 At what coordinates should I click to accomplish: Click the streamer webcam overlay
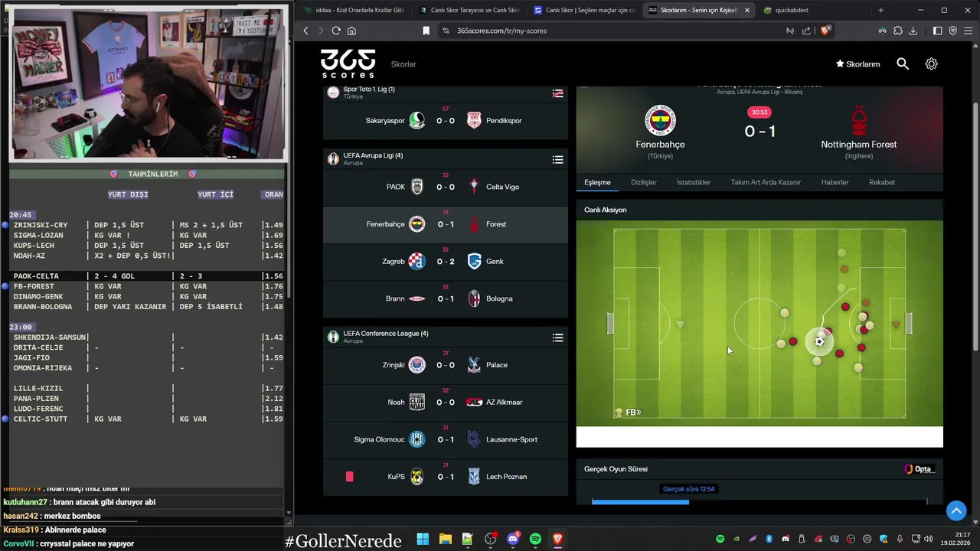point(148,83)
